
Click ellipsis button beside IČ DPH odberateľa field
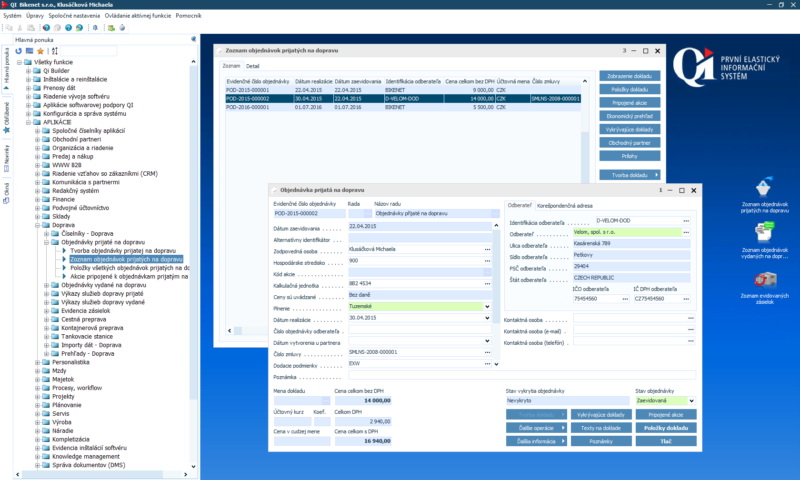pyautogui.click(x=686, y=299)
